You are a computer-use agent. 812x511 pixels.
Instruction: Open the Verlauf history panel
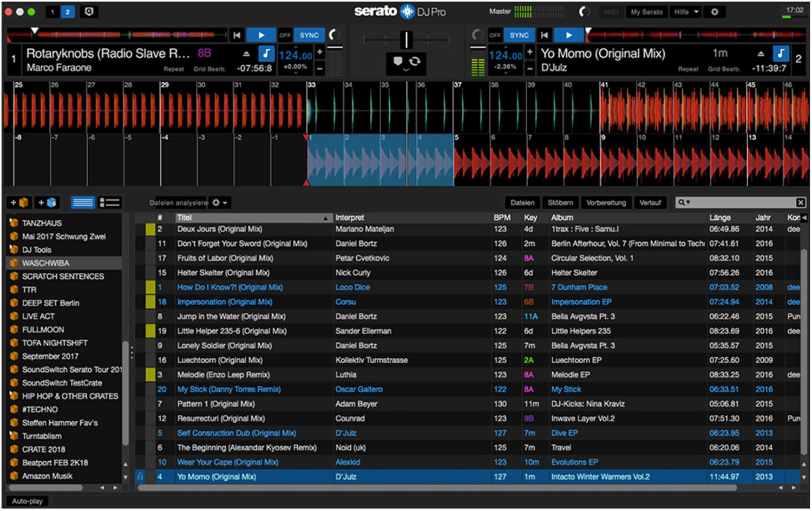pos(651,202)
